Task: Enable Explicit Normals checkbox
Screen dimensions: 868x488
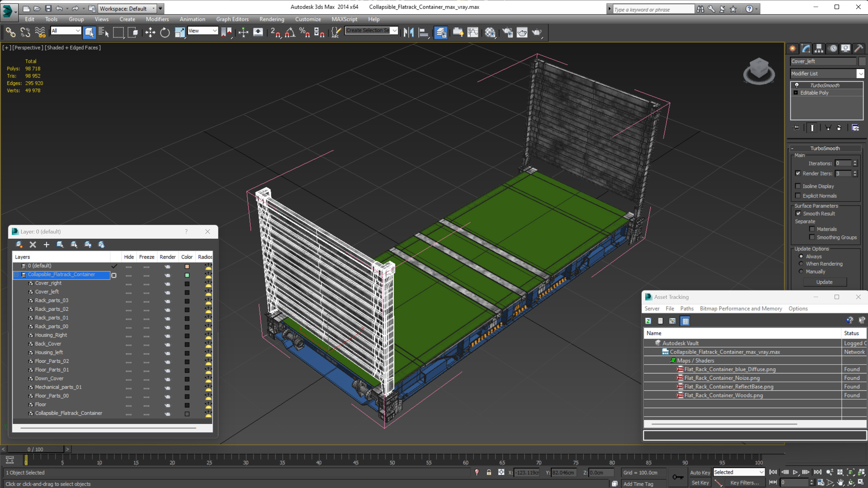Action: click(798, 195)
